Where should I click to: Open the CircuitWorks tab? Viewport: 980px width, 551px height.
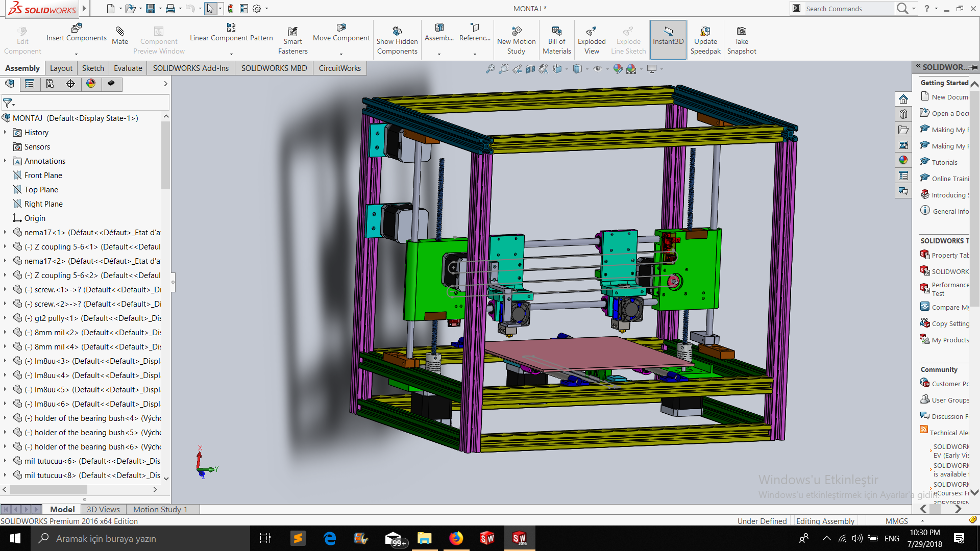(x=340, y=68)
